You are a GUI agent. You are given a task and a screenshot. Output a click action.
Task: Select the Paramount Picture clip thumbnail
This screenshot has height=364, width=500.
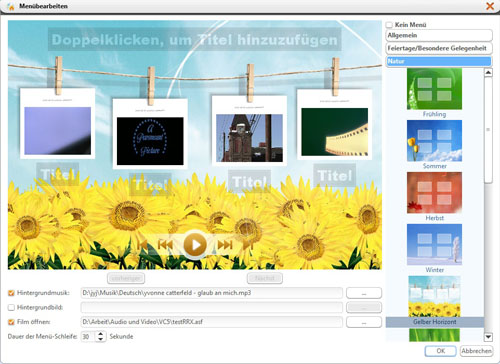[150, 141]
